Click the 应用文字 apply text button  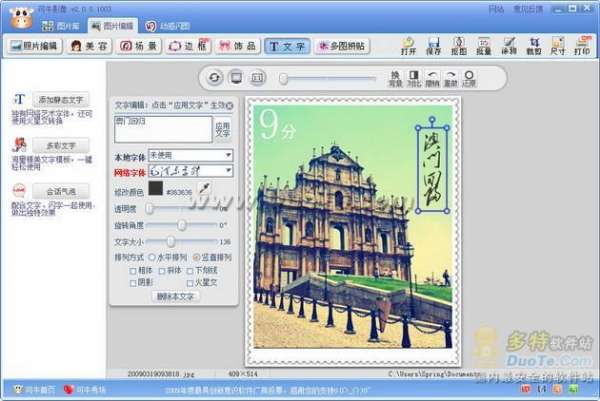coord(223,130)
